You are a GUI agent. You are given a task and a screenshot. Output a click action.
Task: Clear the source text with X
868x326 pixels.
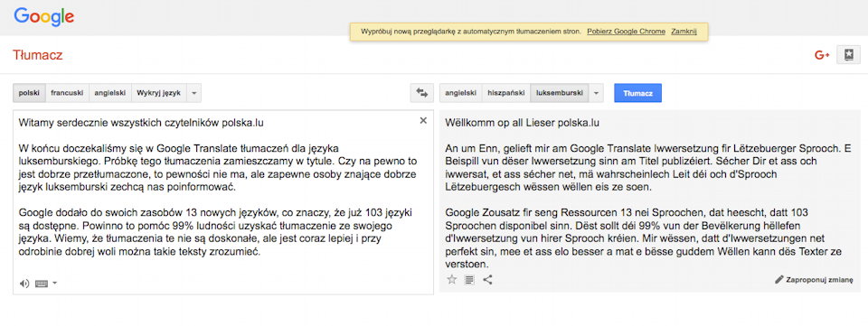point(423,120)
